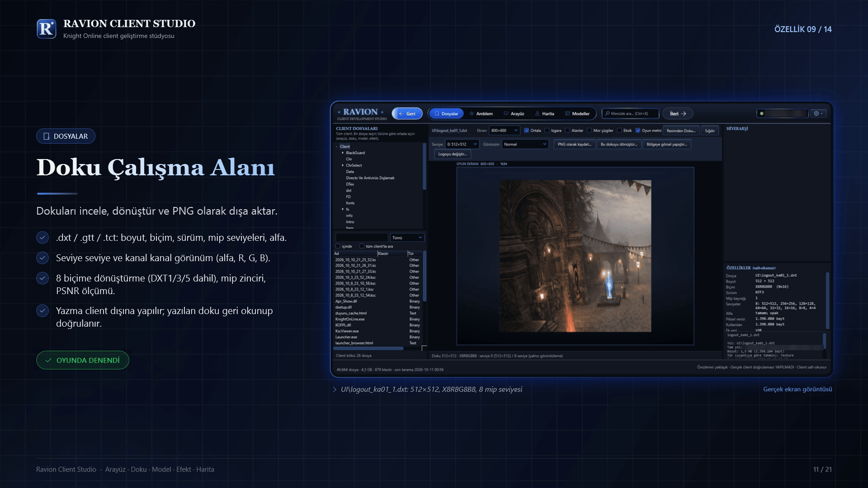Enable the Izgara checkbox
The height and width of the screenshot is (488, 868).
point(547,131)
